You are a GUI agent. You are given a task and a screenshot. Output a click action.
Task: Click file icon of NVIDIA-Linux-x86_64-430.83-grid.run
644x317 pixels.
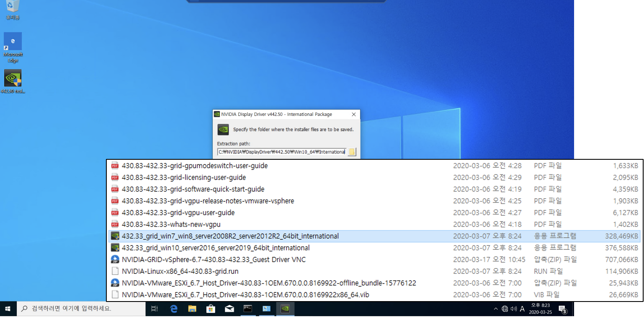(x=115, y=271)
